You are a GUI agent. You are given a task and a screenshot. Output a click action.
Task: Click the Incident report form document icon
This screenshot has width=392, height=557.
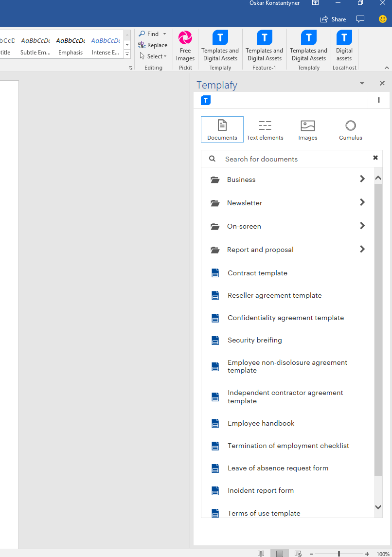coord(215,490)
